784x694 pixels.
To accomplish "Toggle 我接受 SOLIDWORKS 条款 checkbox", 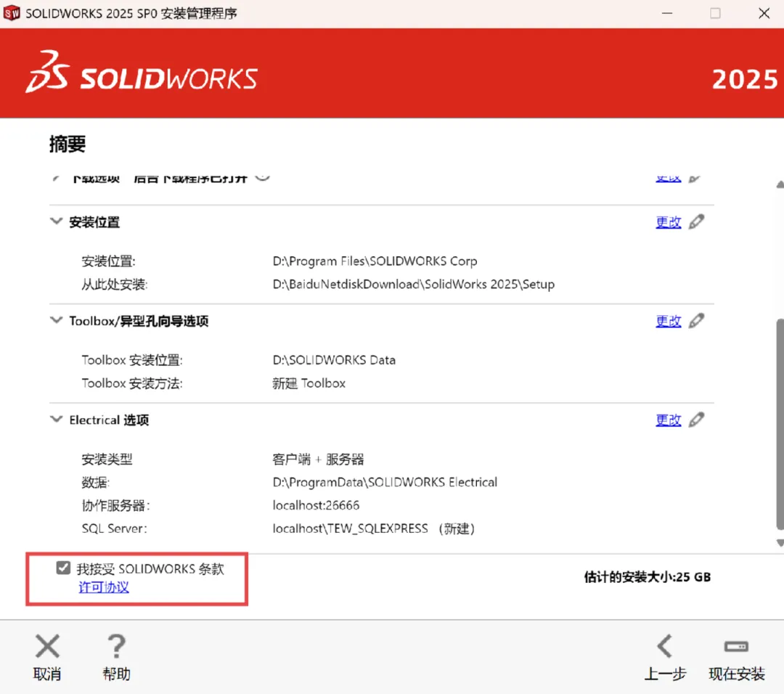I will tap(63, 568).
